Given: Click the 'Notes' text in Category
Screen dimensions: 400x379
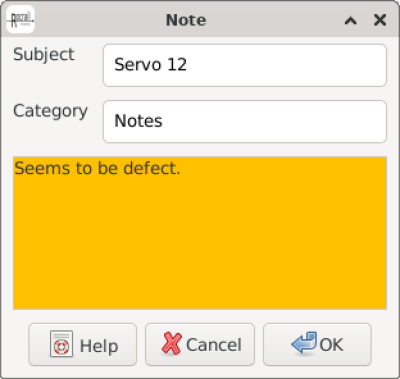Looking at the screenshot, I should [138, 121].
